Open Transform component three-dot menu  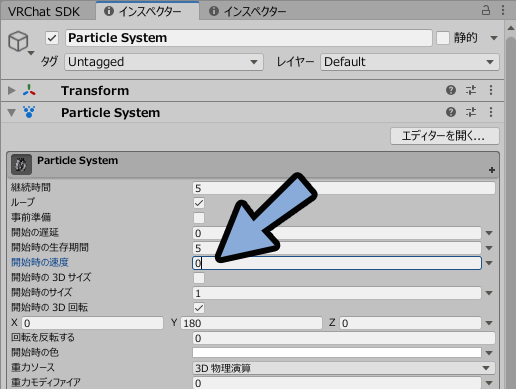[491, 90]
